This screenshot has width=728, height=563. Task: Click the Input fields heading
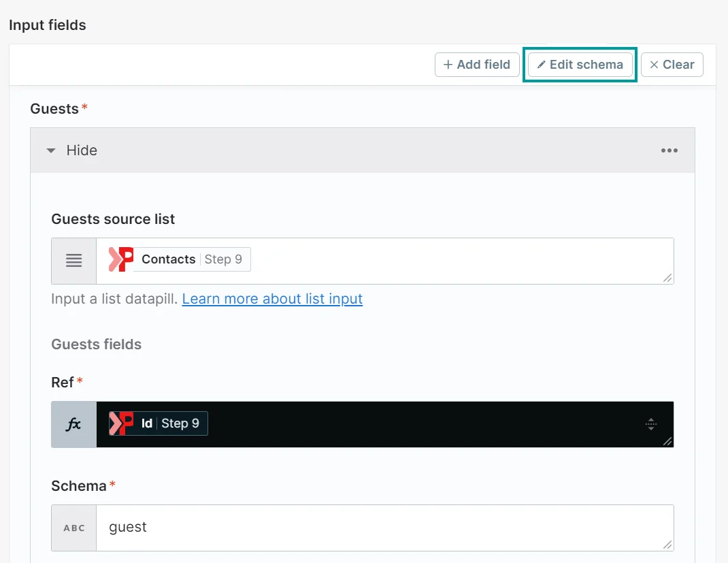[x=48, y=25]
